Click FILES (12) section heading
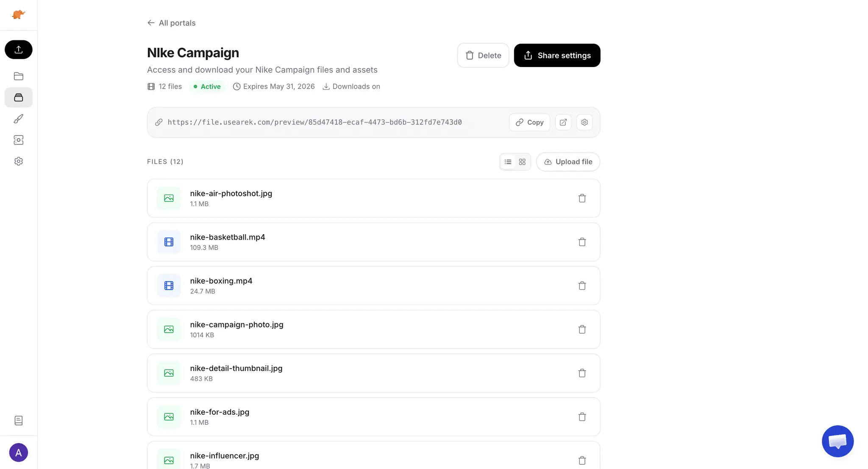This screenshot has width=868, height=469. point(165,162)
